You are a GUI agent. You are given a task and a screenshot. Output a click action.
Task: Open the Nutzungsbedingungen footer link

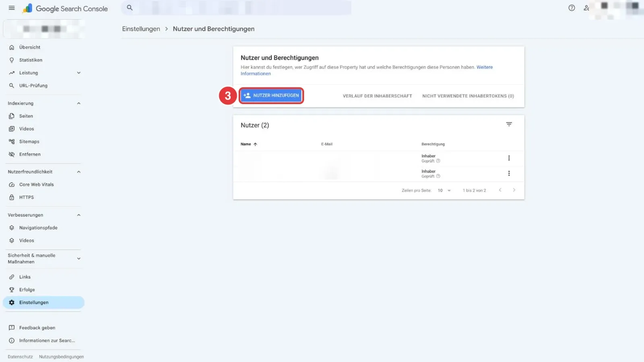click(x=62, y=357)
